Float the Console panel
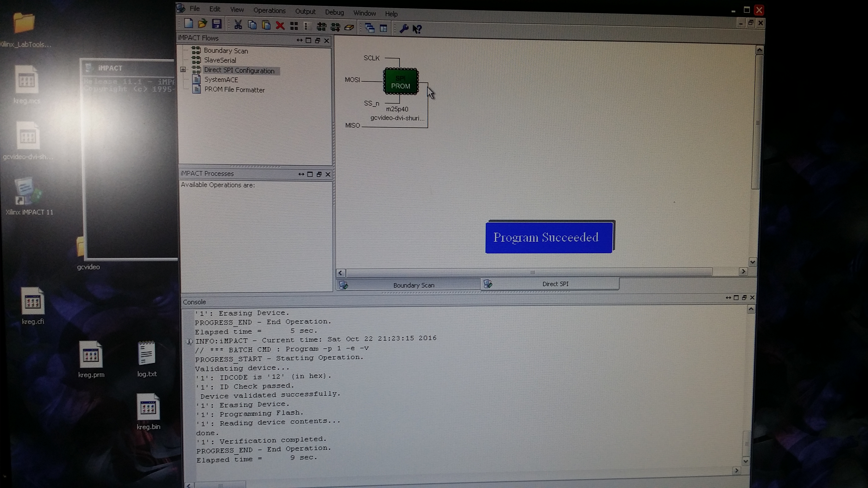 click(744, 298)
